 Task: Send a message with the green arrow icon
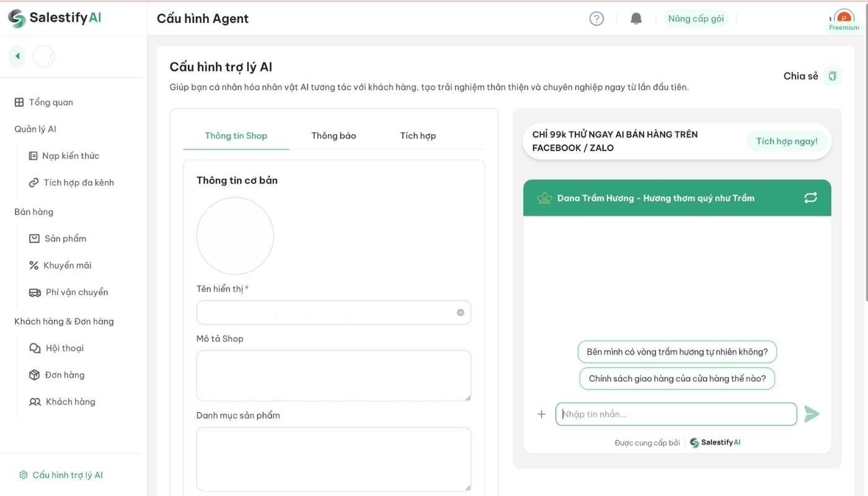812,414
